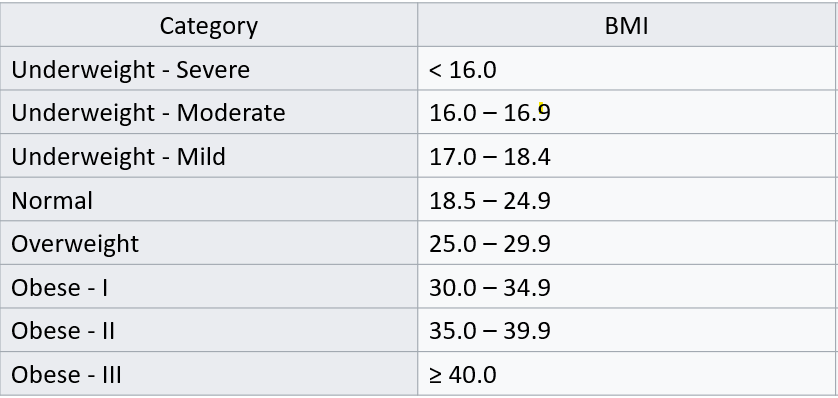Click the 17.0 – 18.4 BMI value
Screen dimensions: 838x398
point(490,157)
